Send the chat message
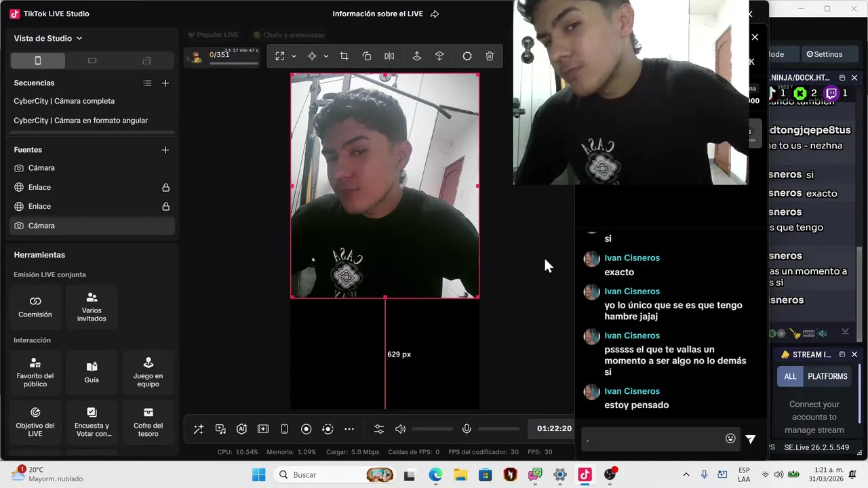The image size is (868, 488). 751,439
